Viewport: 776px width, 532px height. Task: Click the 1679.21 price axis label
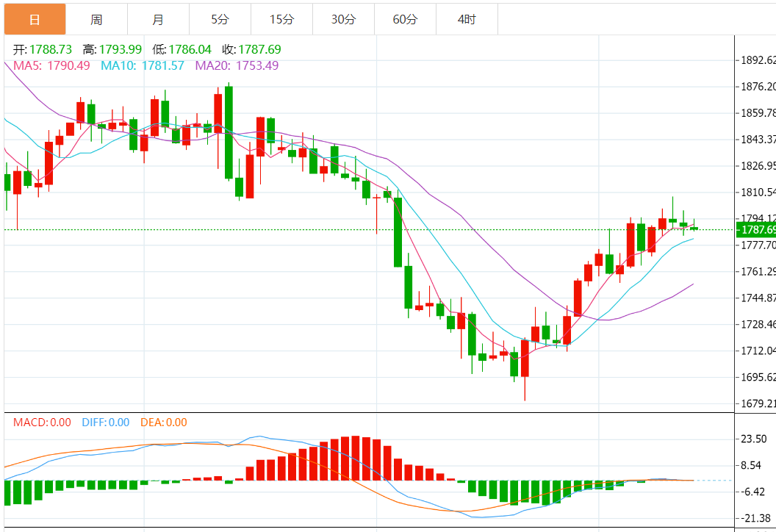click(758, 404)
